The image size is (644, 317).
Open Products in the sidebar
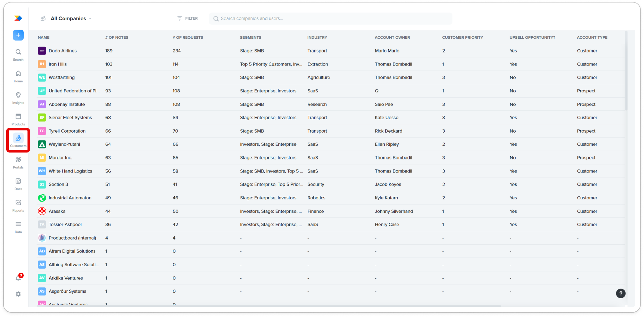[18, 119]
